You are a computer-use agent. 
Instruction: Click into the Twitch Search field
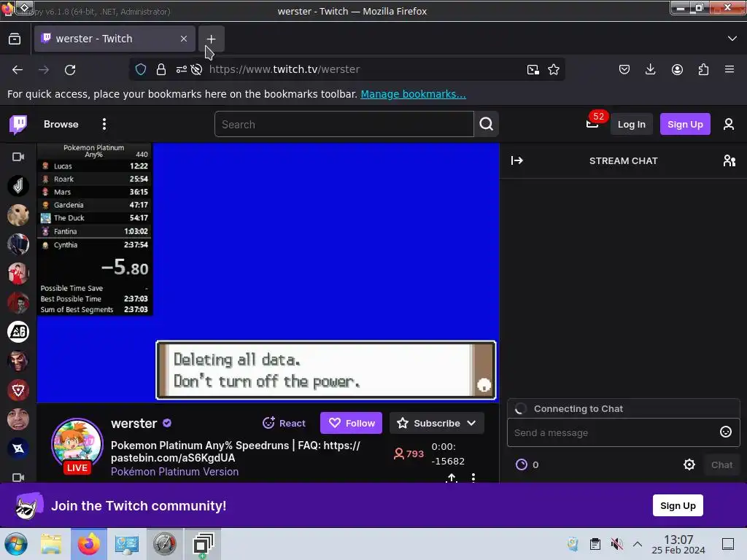[344, 124]
